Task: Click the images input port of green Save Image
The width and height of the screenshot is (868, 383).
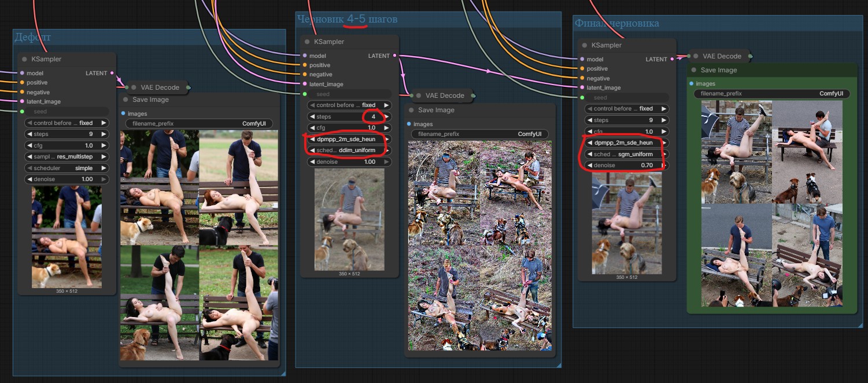Action: pyautogui.click(x=692, y=84)
